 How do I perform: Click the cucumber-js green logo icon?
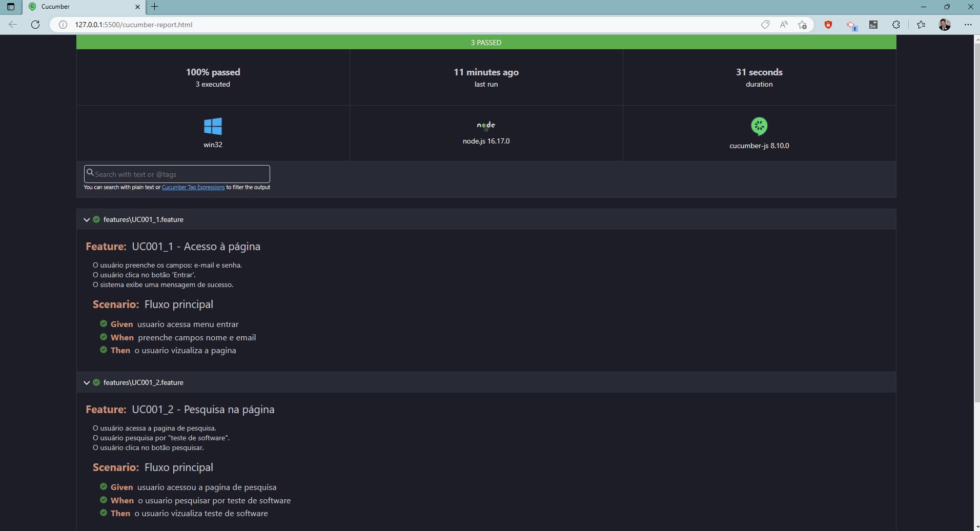pyautogui.click(x=759, y=126)
